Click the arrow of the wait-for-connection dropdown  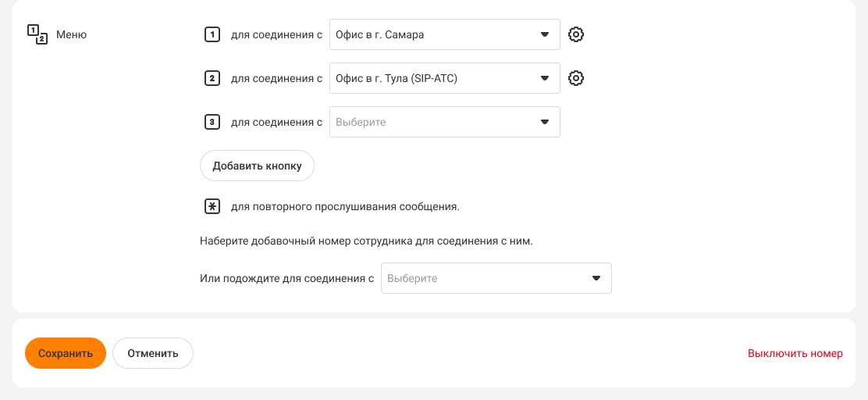click(x=596, y=278)
